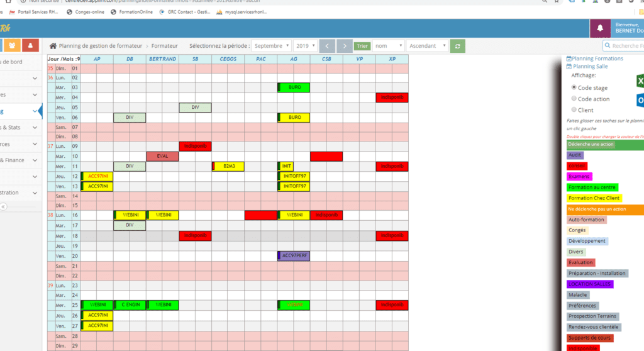Click the notification bell icon

[600, 28]
